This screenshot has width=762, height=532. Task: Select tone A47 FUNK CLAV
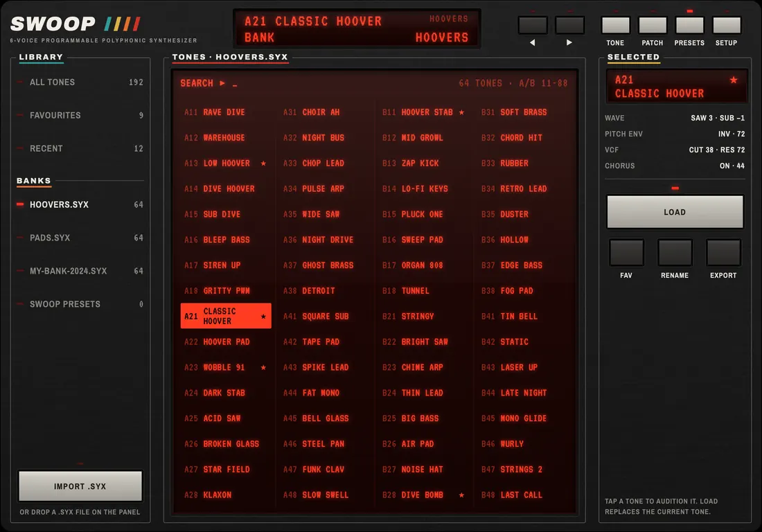coord(325,470)
